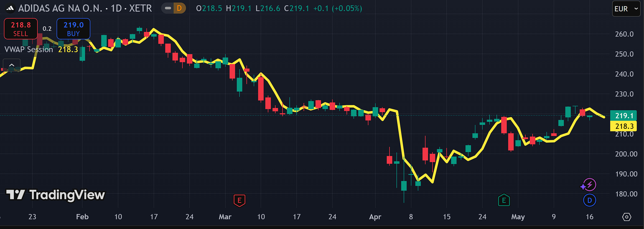Click the Adidas logo icon
The image size is (644, 229).
[10, 8]
